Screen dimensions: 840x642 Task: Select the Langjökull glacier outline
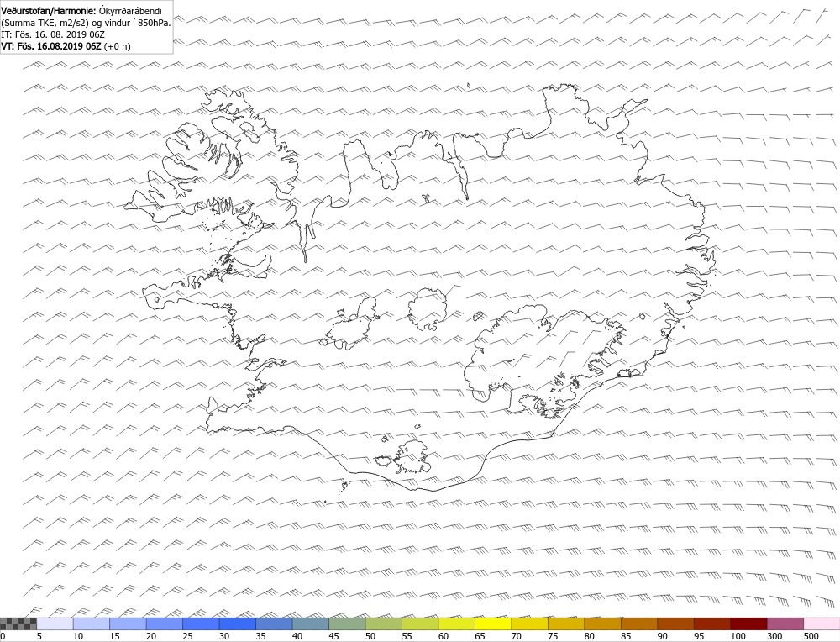click(x=353, y=324)
